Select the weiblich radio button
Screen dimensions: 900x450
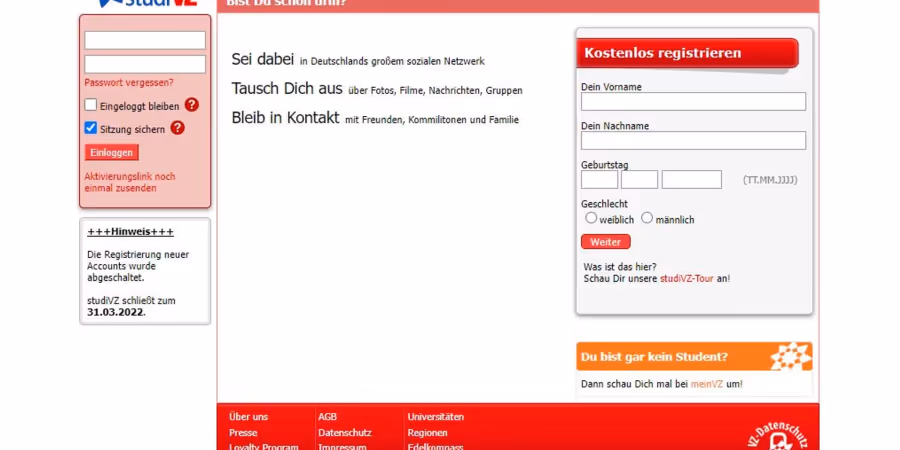pyautogui.click(x=591, y=218)
